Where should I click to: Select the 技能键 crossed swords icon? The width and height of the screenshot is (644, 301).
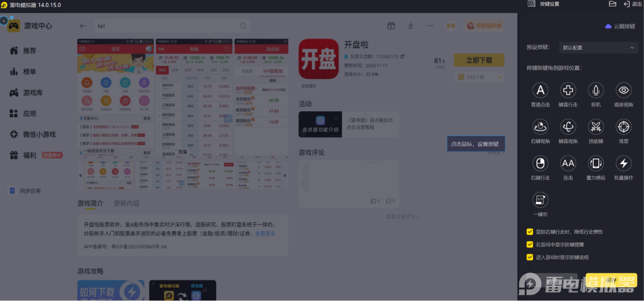coord(596,127)
